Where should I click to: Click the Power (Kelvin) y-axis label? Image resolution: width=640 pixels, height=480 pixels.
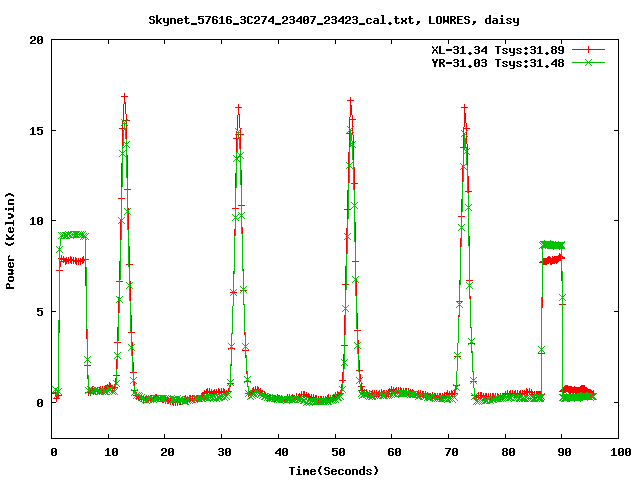coord(10,241)
